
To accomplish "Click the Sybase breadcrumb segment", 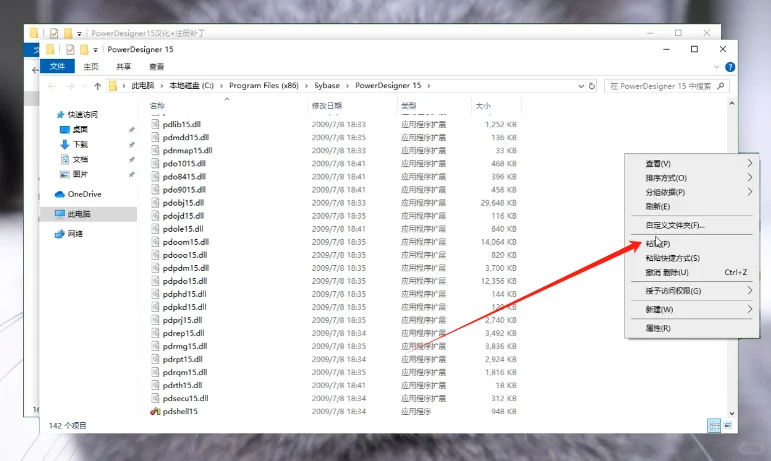I will click(327, 86).
